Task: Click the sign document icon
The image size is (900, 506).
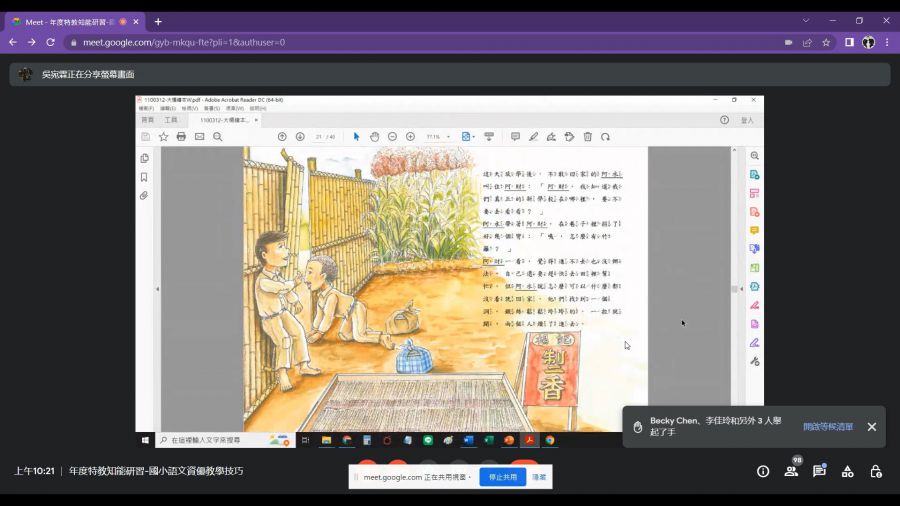Action: 552,137
